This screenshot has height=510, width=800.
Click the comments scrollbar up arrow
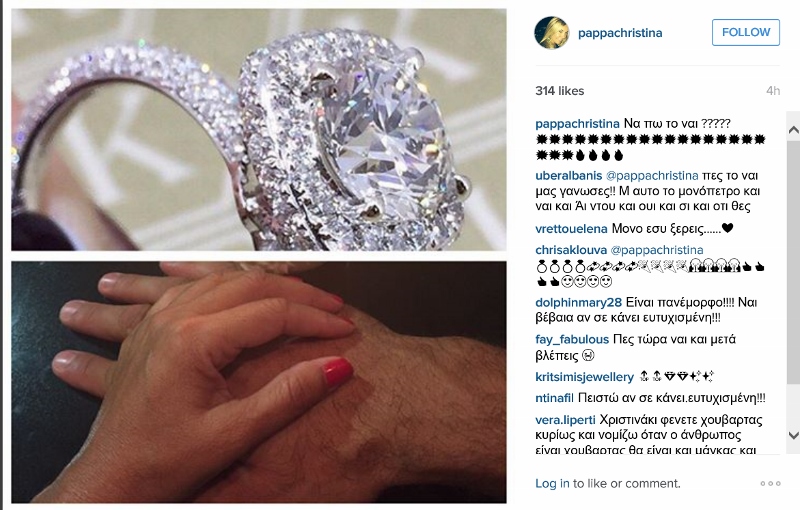coord(793,130)
